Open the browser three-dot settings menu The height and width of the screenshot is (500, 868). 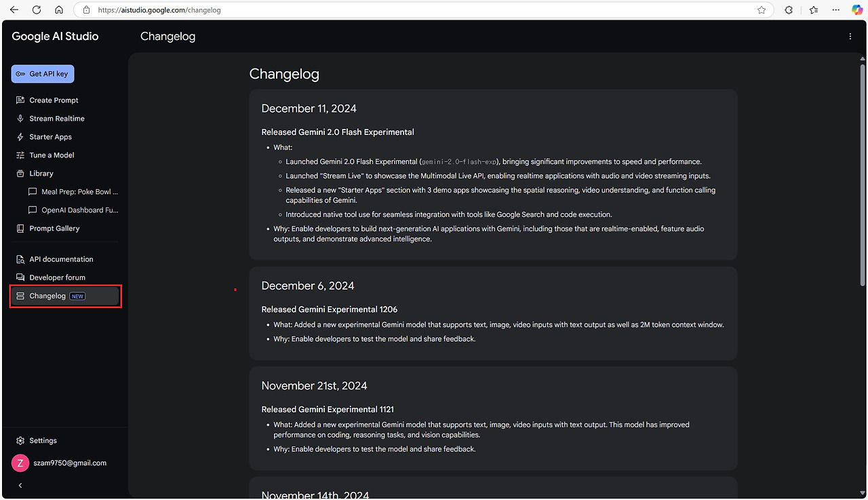tap(835, 10)
